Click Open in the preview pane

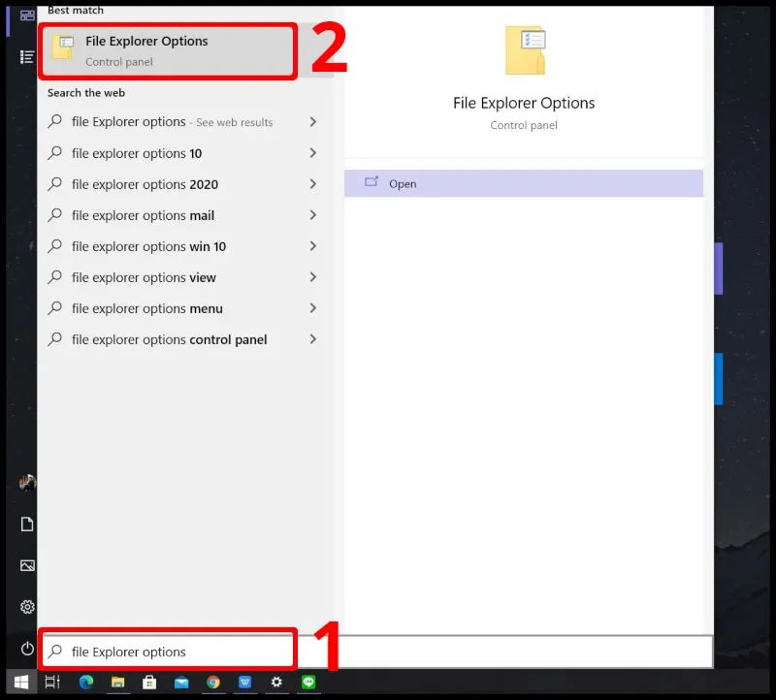(523, 183)
